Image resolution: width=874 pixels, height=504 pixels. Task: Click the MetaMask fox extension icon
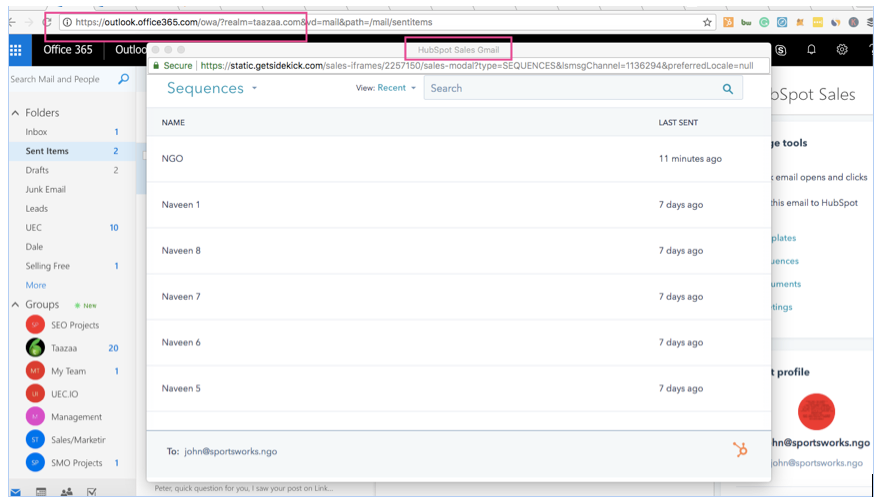point(800,22)
